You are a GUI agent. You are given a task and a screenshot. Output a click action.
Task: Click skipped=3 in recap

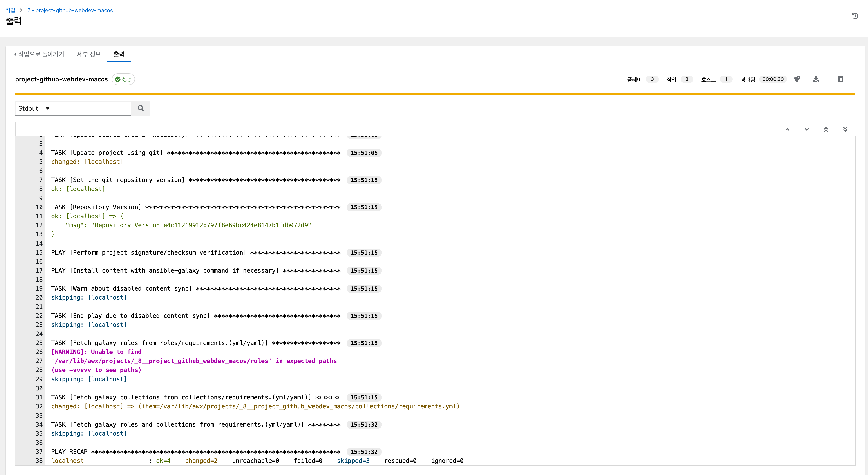pyautogui.click(x=353, y=461)
